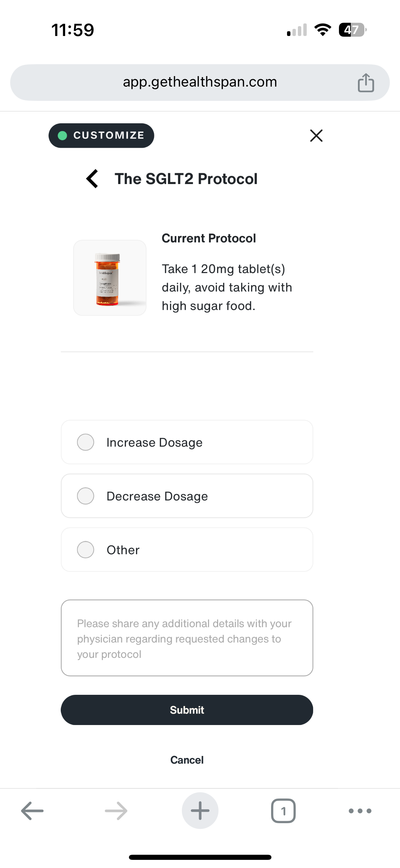Tap the CUSTOMIZE badge

pyautogui.click(x=101, y=135)
